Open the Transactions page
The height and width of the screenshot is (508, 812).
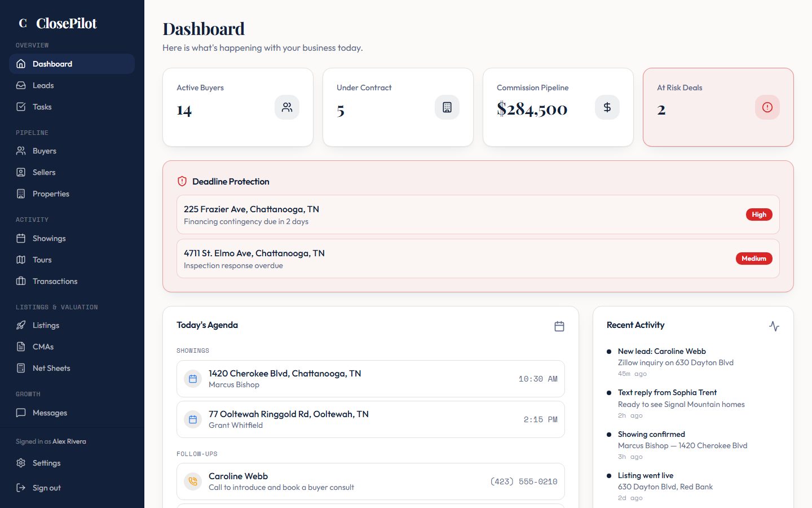[x=72, y=281]
